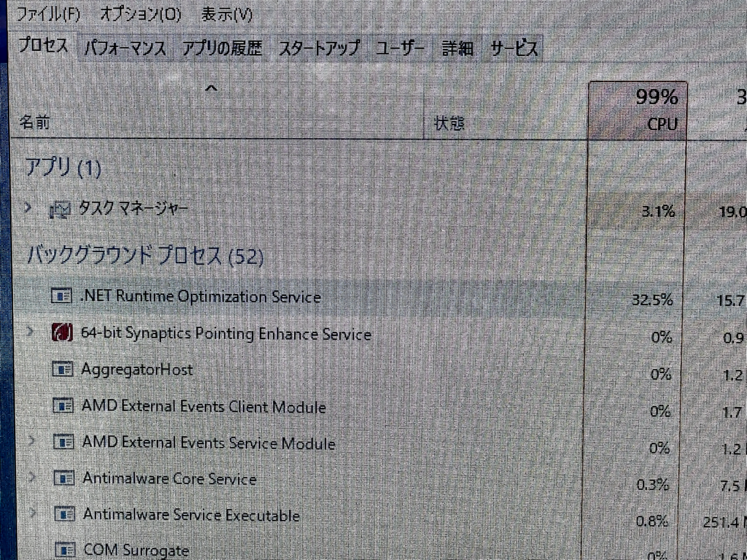Expand the タスク マネージャー app entry
747x560 pixels.
click(x=28, y=209)
